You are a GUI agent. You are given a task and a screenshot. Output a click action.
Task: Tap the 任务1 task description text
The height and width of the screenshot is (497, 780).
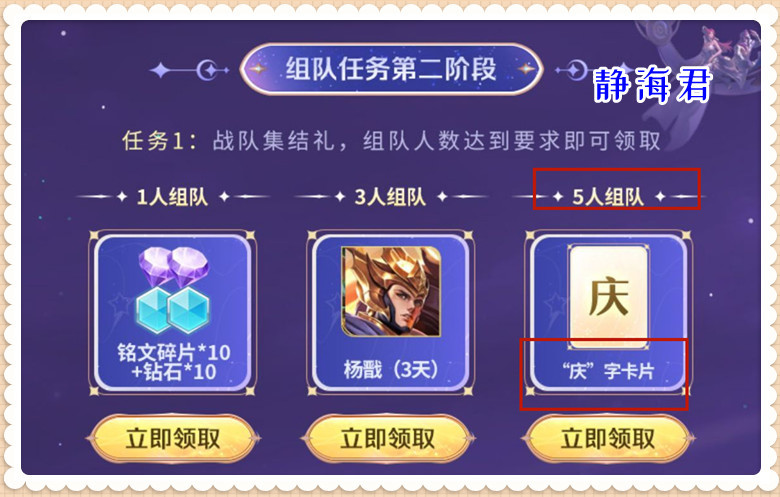click(x=391, y=141)
